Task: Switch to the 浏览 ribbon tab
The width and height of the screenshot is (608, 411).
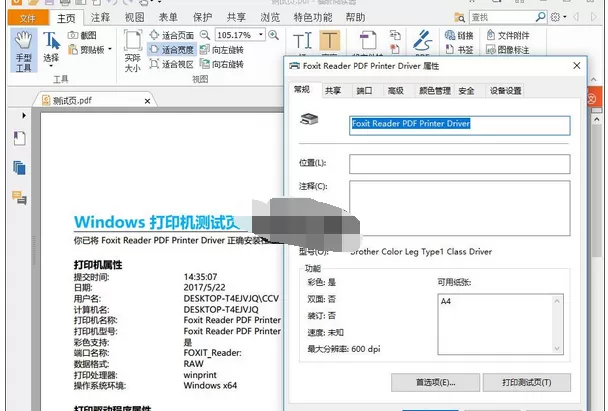Action: coord(270,17)
